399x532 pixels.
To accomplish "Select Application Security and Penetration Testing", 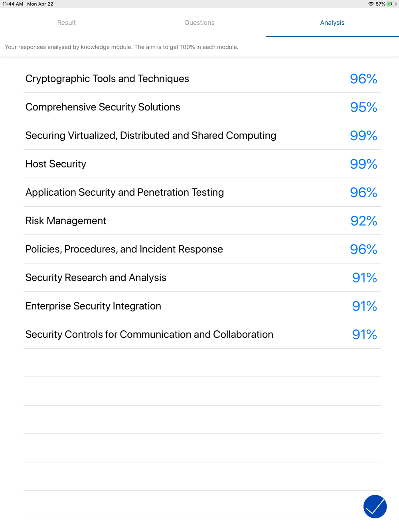I will click(124, 192).
